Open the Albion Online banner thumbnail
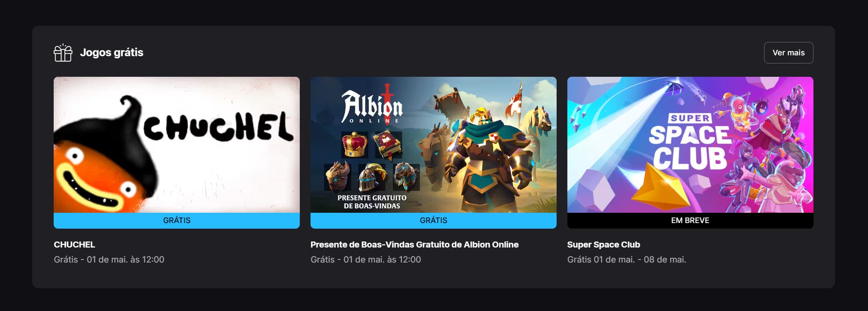The image size is (868, 311). pyautogui.click(x=433, y=145)
